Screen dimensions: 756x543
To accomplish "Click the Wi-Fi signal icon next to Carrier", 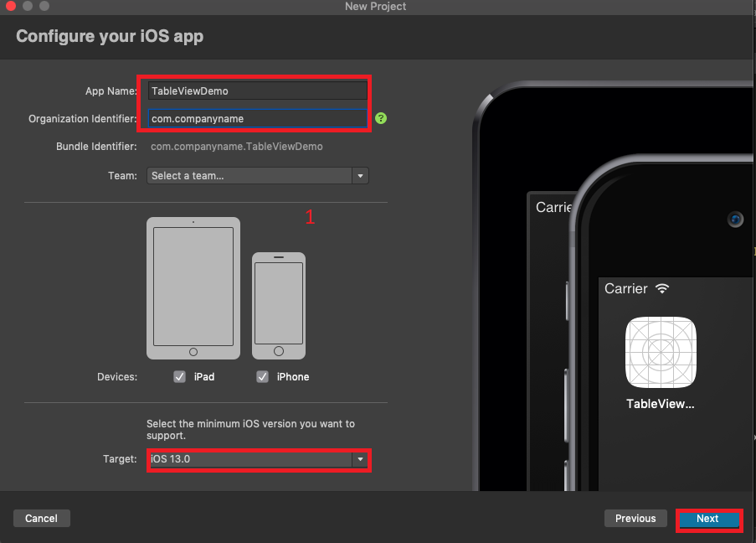I will pyautogui.click(x=662, y=288).
